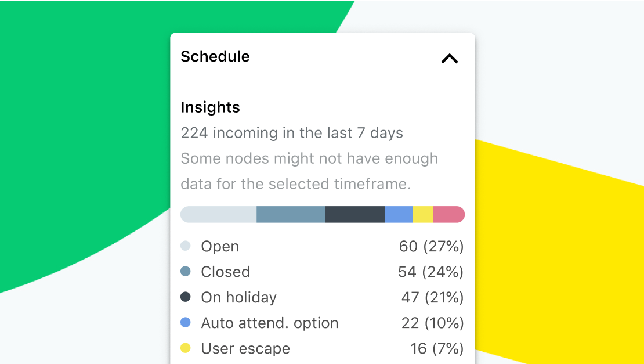Select the dark On holiday bar segment
The height and width of the screenshot is (364, 644).
[x=354, y=214]
